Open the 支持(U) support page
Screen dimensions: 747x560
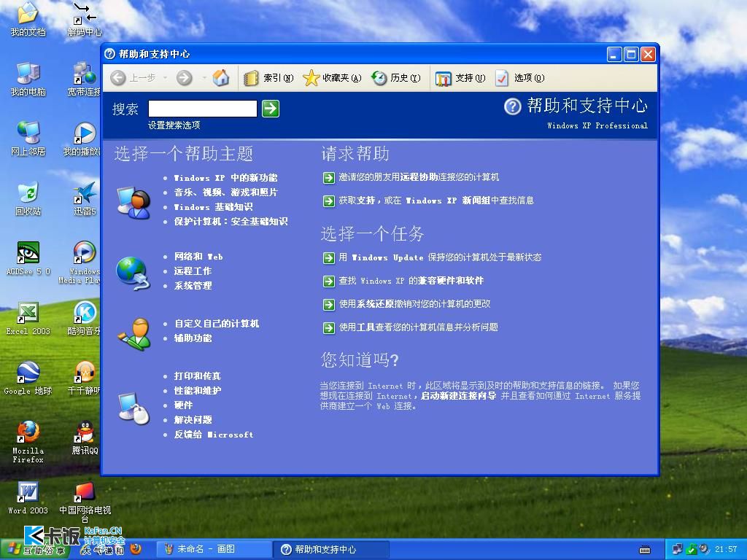click(x=460, y=78)
